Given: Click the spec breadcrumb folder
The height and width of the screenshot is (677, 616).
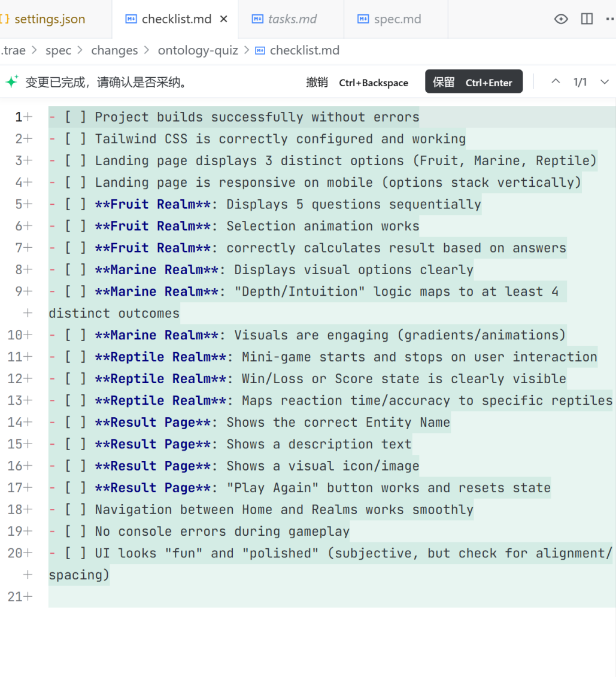Looking at the screenshot, I should click(x=58, y=50).
